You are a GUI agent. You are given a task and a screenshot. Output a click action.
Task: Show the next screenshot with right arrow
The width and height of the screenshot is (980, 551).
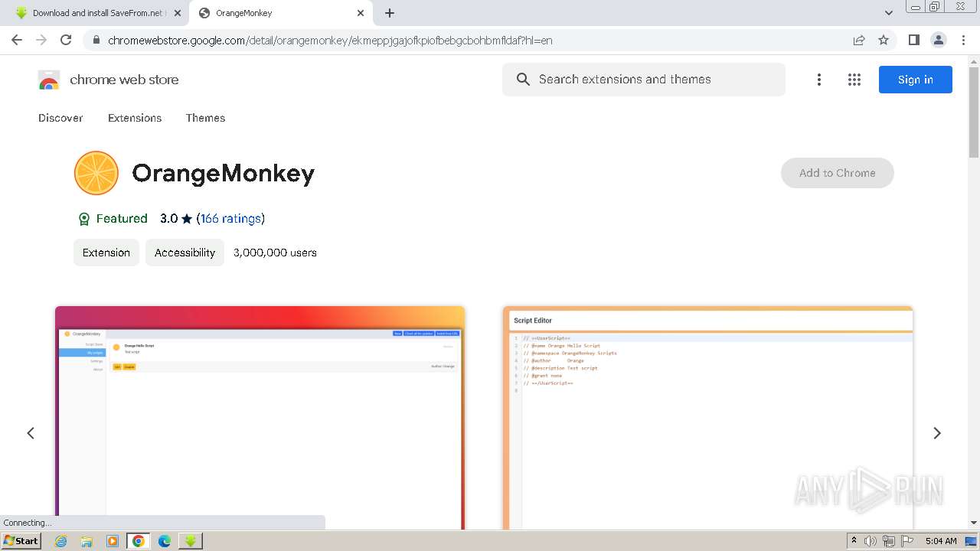937,433
